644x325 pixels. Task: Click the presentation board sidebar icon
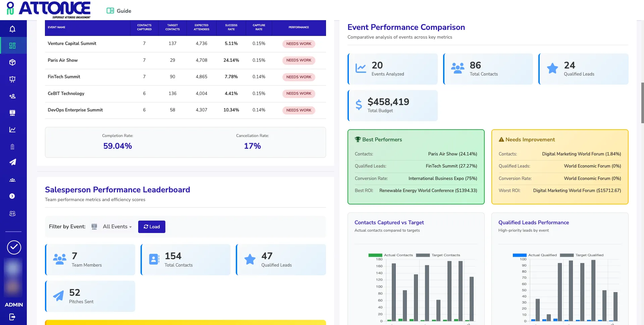pos(12,79)
